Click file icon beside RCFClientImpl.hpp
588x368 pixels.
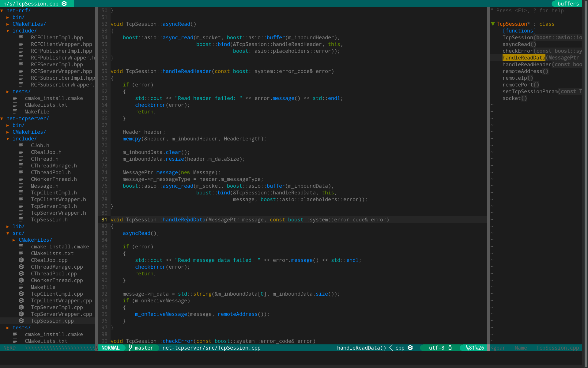click(x=21, y=37)
